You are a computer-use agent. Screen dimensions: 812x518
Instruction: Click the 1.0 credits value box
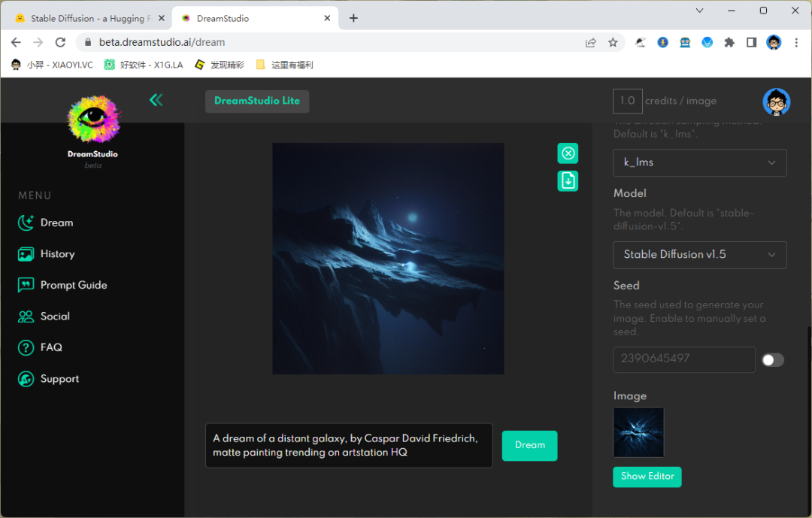click(x=628, y=101)
